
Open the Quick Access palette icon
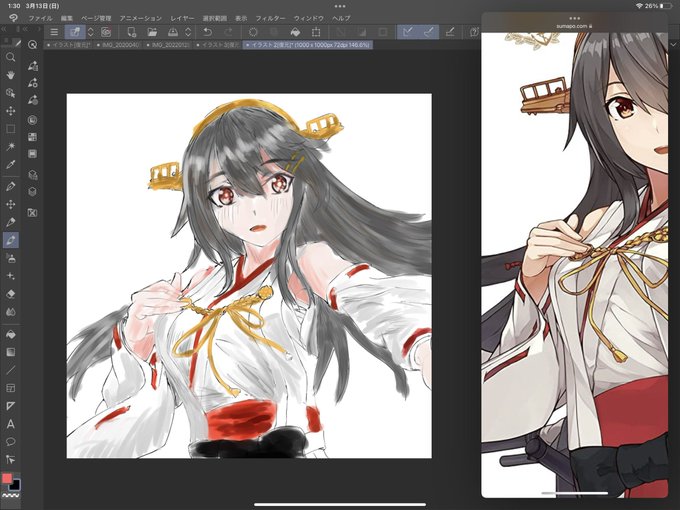tap(33, 45)
